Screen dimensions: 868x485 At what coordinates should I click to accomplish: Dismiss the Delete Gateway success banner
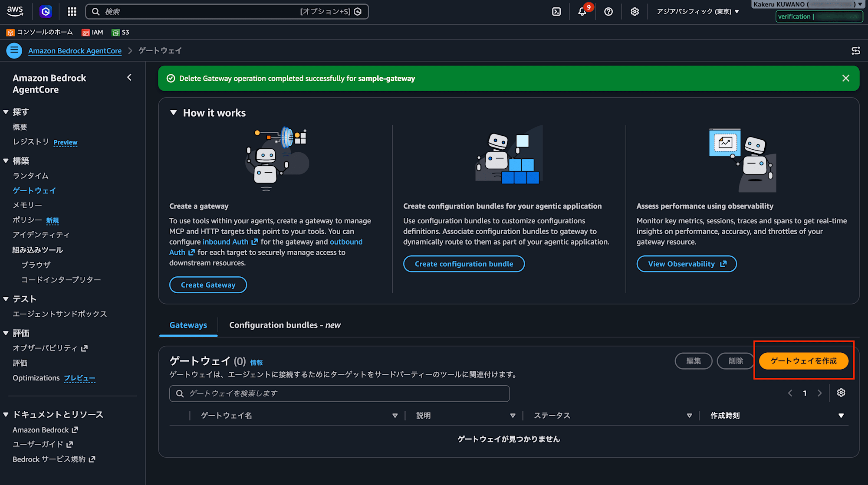click(846, 79)
